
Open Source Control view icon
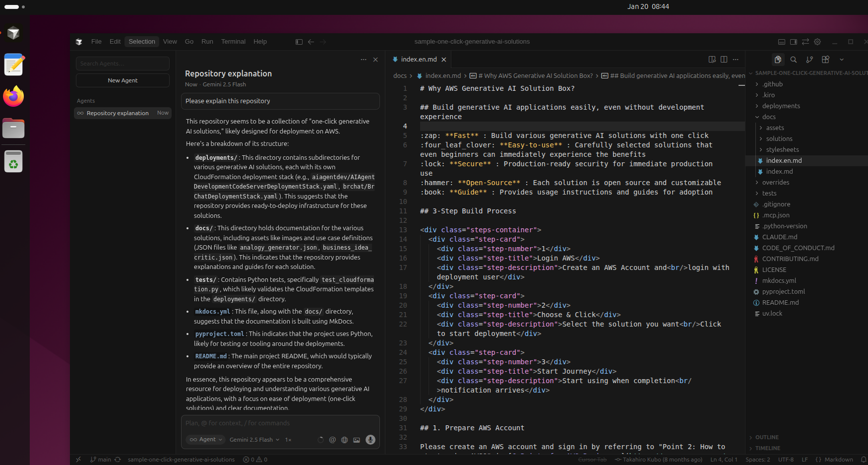809,60
